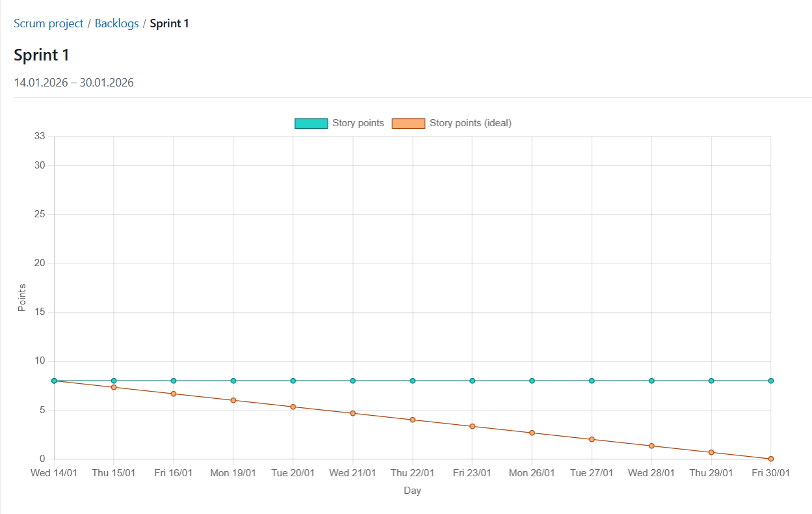Click the Thu 22/01 label on the x-axis

click(x=412, y=472)
